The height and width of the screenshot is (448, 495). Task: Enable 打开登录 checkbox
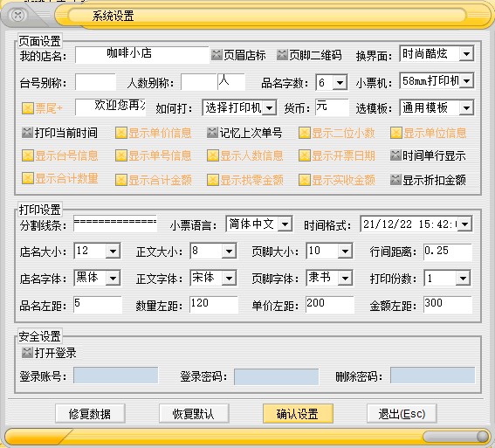pyautogui.click(x=27, y=352)
